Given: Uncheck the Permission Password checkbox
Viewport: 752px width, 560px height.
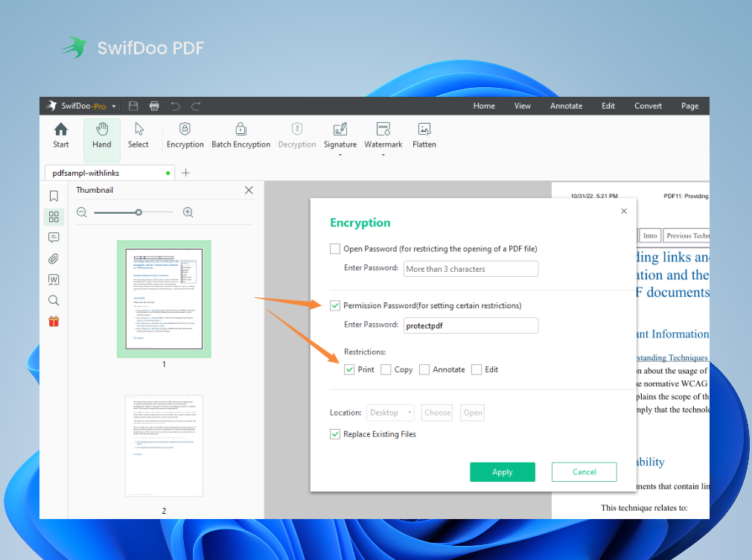Looking at the screenshot, I should [x=335, y=305].
